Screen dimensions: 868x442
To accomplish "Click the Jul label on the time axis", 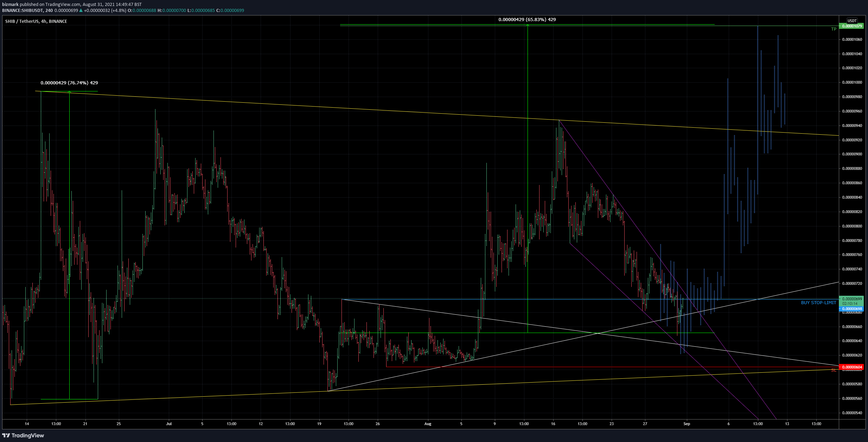I will point(169,424).
